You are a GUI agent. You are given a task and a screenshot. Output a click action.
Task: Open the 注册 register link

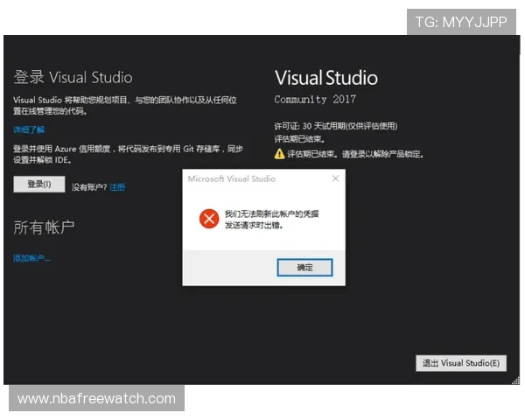(117, 187)
